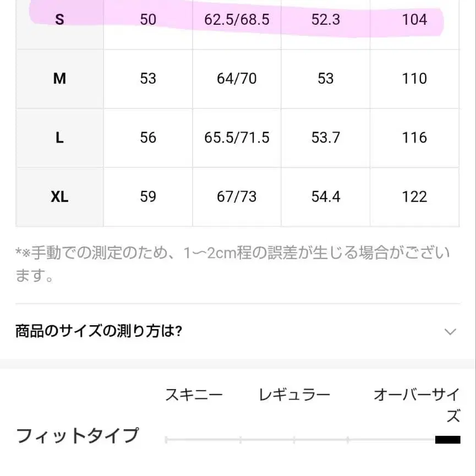476x476 pixels.
Task: Select the S size row
Action: pyautogui.click(x=59, y=18)
